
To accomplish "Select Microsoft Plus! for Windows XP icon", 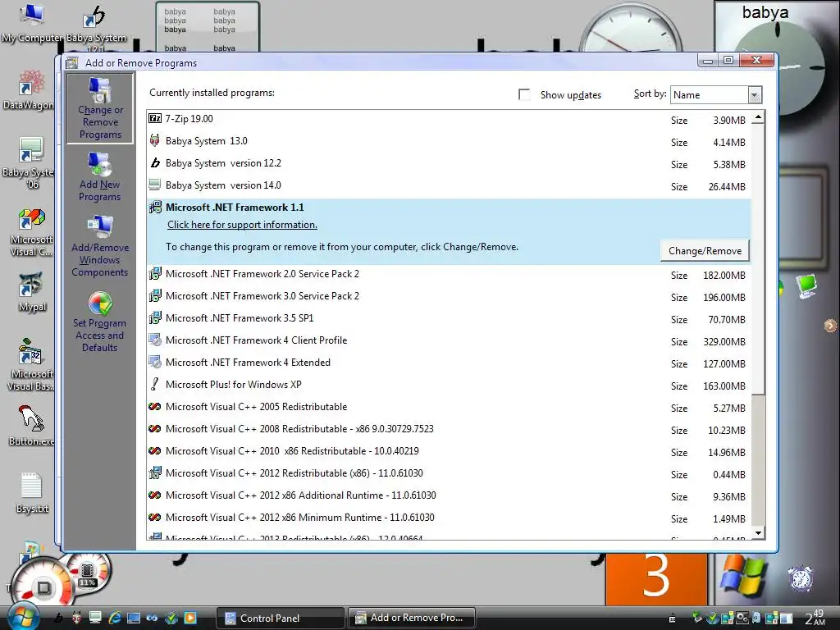I will point(155,385).
